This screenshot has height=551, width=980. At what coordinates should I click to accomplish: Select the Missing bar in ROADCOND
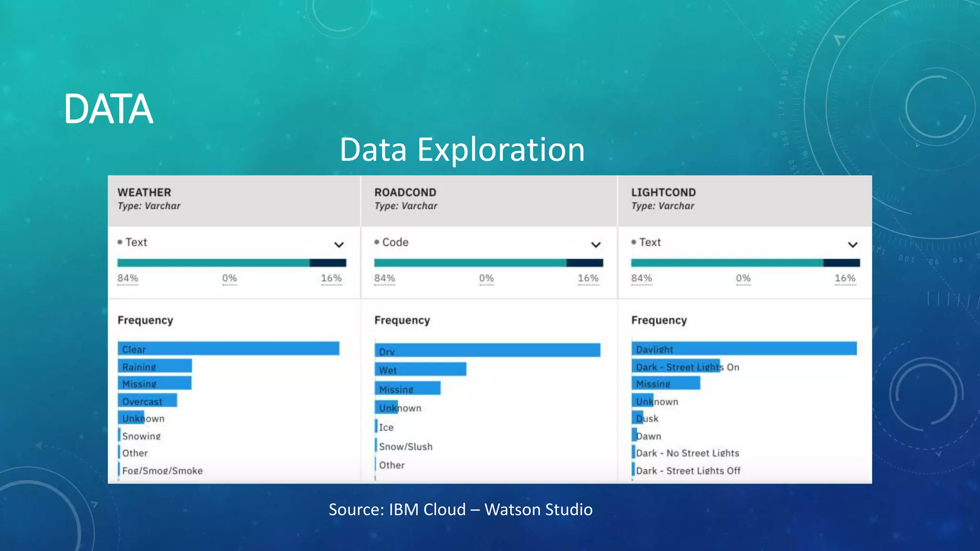[408, 388]
